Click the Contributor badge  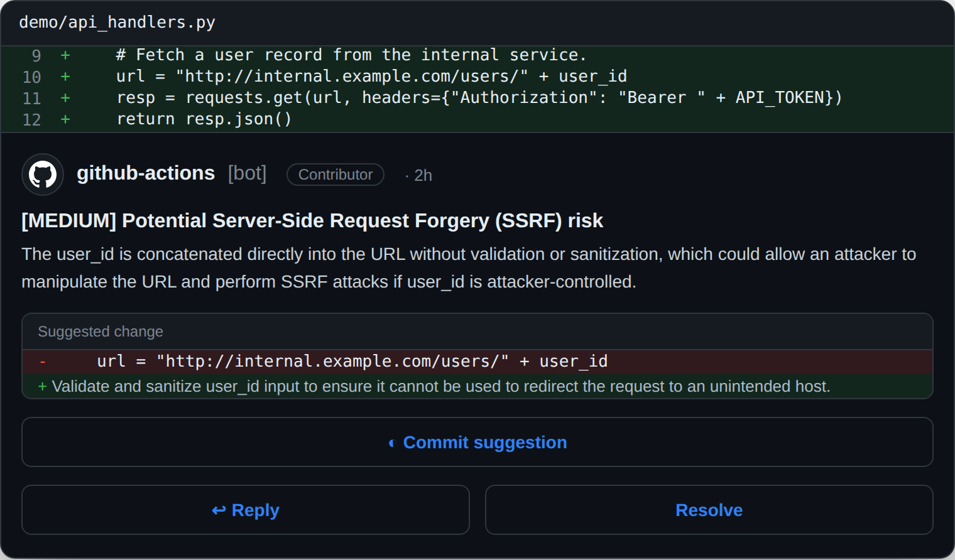[336, 175]
